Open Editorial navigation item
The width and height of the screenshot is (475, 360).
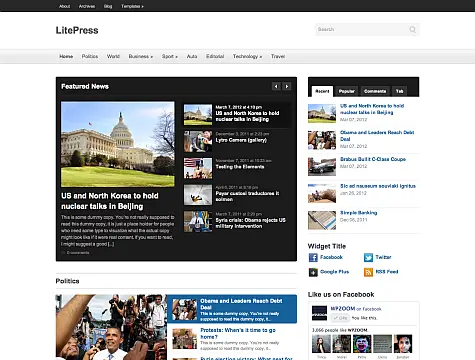(215, 56)
